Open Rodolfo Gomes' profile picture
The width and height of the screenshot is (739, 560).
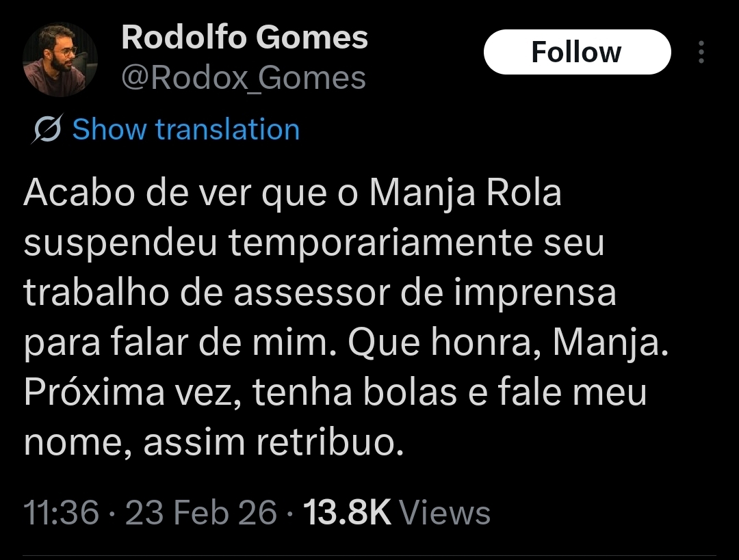point(60,59)
